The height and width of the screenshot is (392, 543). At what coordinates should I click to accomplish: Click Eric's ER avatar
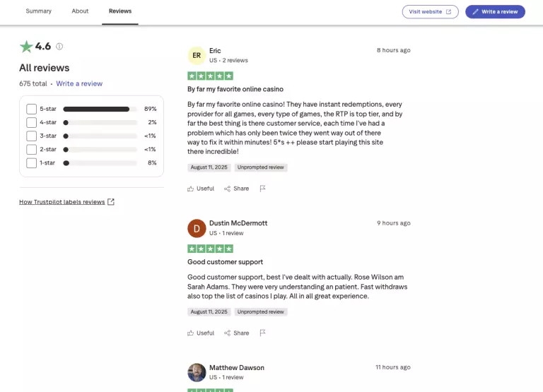point(197,55)
